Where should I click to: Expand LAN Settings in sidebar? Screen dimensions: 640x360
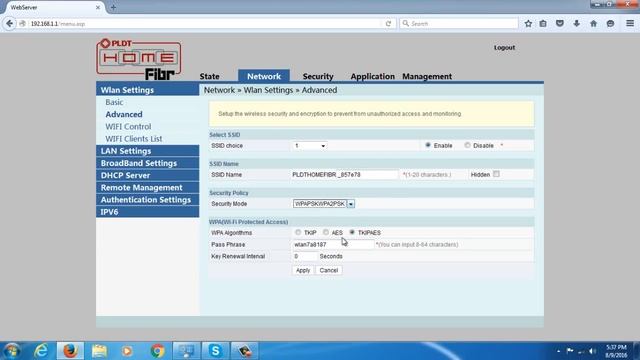(x=147, y=151)
